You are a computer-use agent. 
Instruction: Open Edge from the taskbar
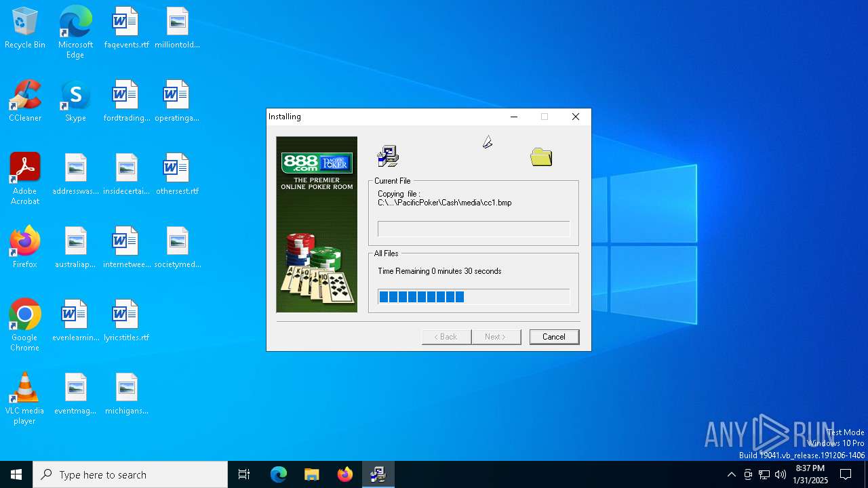pyautogui.click(x=279, y=474)
